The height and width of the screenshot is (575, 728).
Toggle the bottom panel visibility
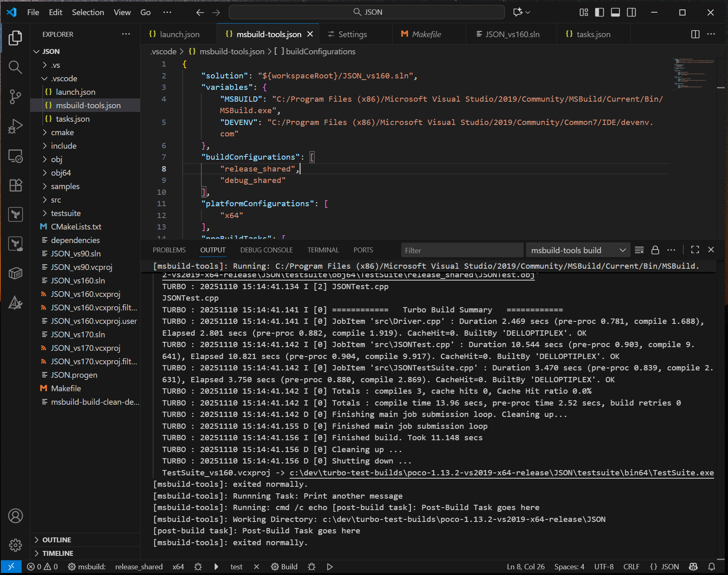(x=615, y=12)
